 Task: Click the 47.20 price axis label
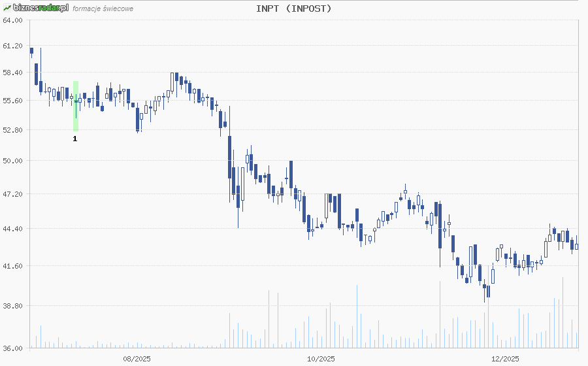coord(12,194)
